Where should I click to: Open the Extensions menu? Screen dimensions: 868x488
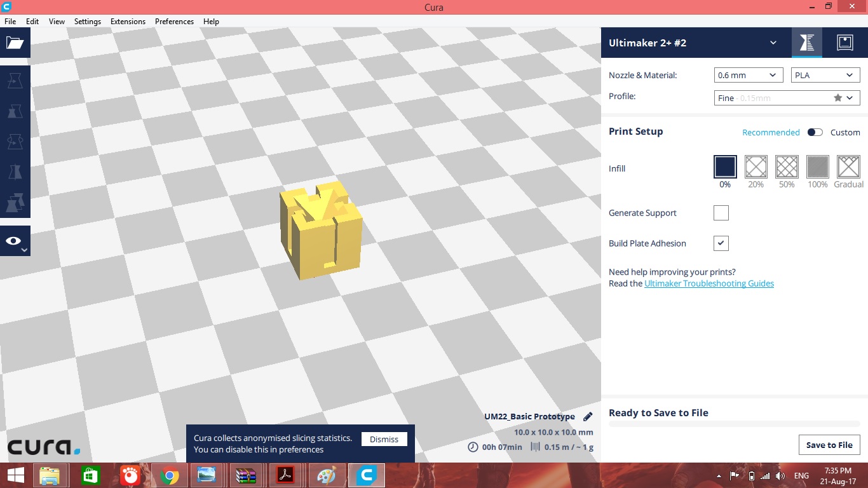click(x=128, y=21)
